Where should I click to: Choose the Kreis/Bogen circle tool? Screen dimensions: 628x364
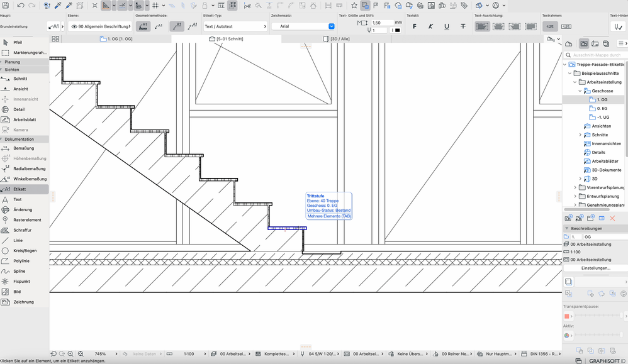25,251
